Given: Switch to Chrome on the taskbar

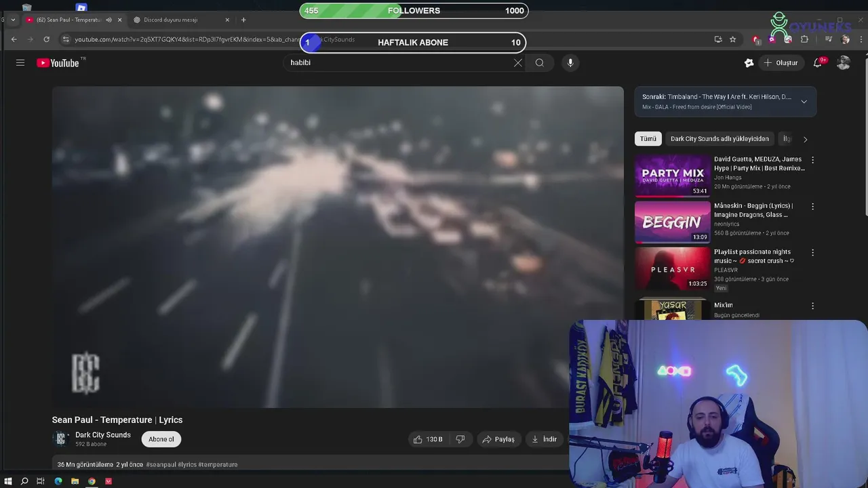Looking at the screenshot, I should [92, 481].
